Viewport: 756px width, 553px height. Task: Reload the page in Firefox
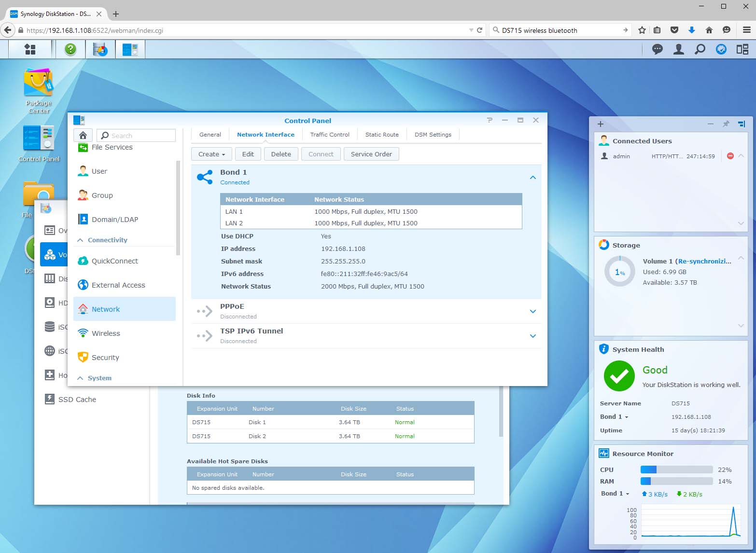tap(479, 30)
